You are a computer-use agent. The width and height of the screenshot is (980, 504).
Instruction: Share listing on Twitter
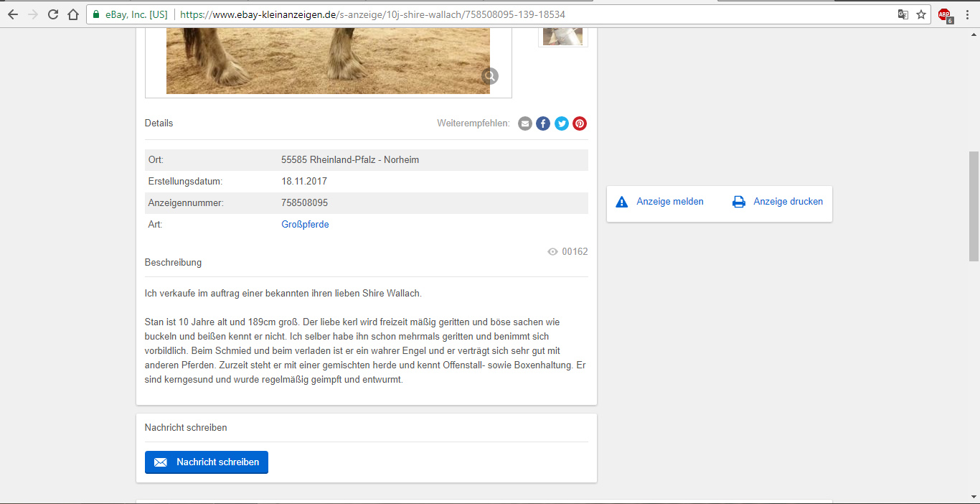pos(562,123)
